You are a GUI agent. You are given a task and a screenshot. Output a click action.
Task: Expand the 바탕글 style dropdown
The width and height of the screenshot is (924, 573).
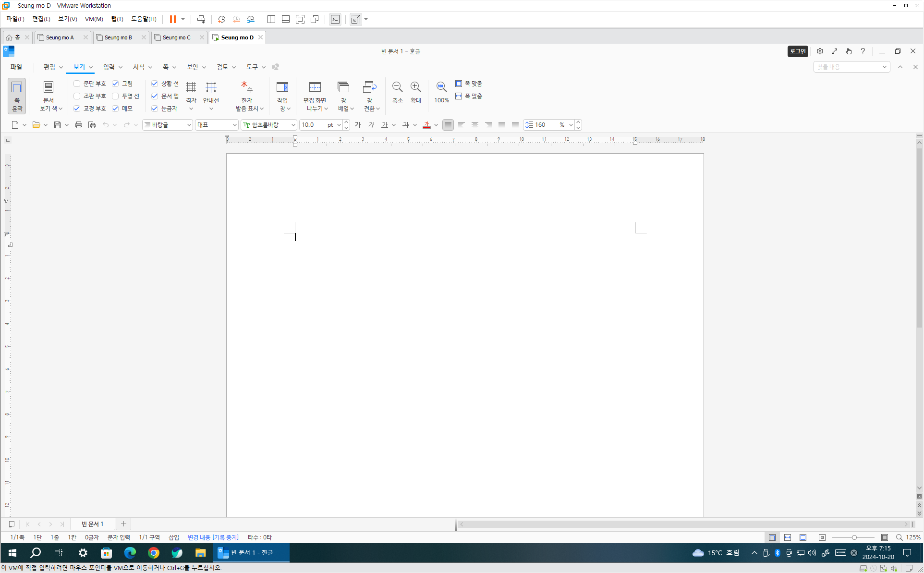(x=189, y=125)
